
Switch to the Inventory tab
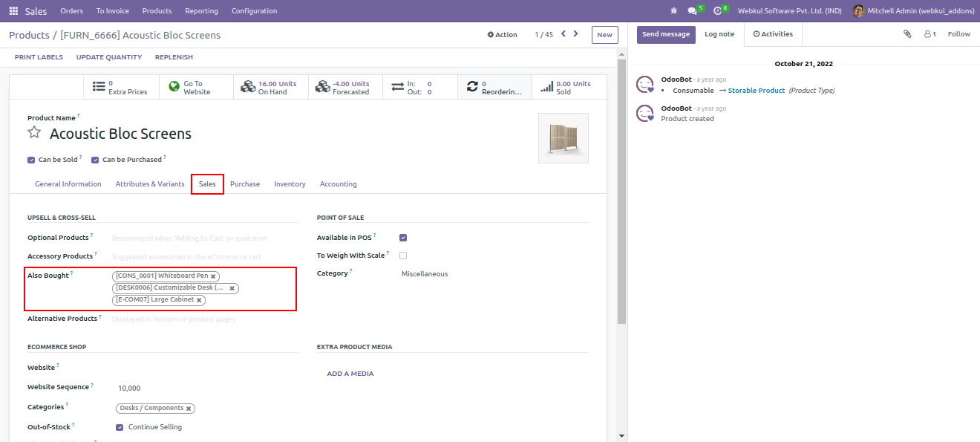(290, 184)
